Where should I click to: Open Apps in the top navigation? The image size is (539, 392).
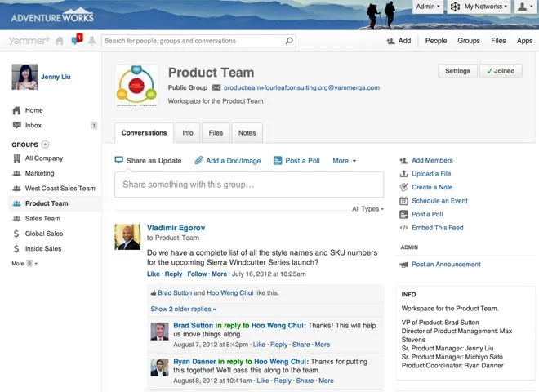524,41
